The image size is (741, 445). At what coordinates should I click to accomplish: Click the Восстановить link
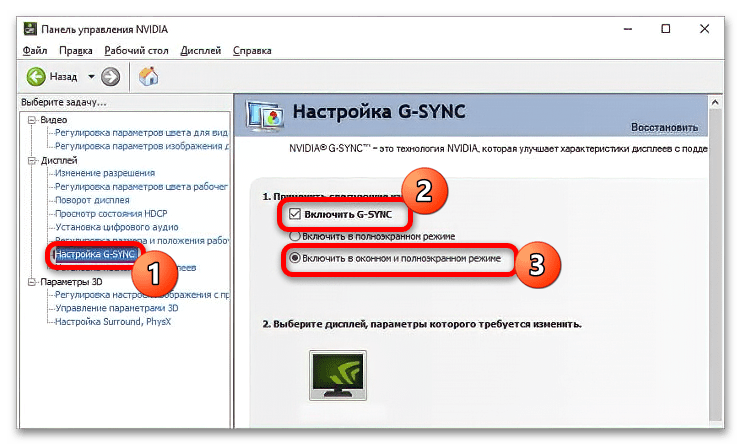click(664, 128)
